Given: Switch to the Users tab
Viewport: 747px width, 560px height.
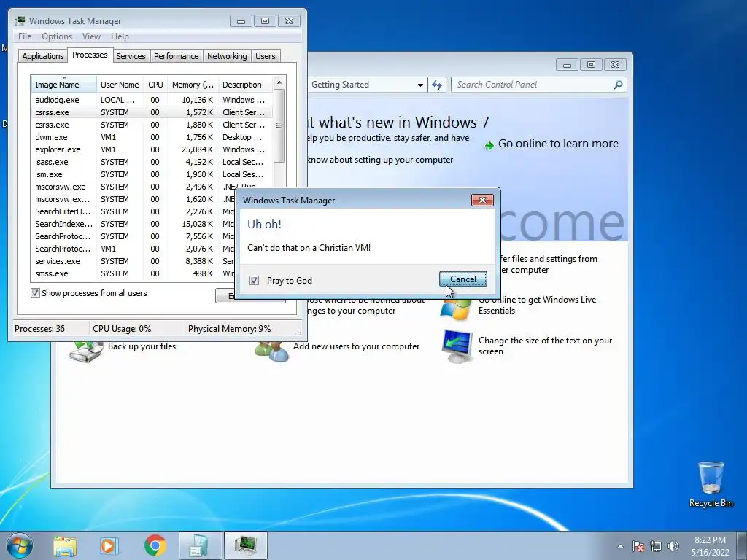Looking at the screenshot, I should tap(265, 56).
